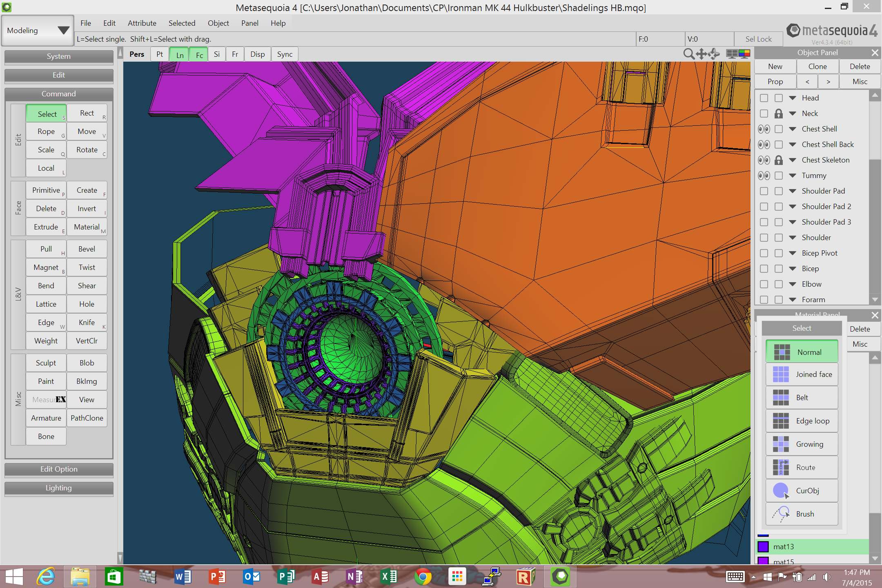Toggle lock checkbox for Chest Shell
The width and height of the screenshot is (882, 588).
tap(779, 129)
